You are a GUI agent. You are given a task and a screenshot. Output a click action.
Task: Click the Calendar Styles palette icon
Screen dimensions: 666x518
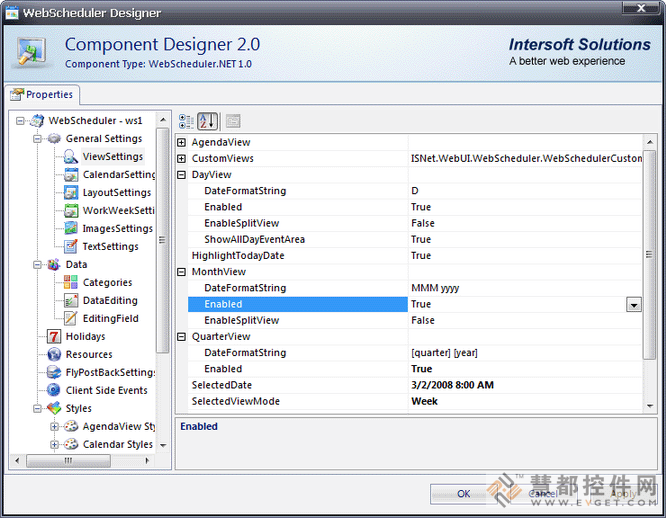71,444
